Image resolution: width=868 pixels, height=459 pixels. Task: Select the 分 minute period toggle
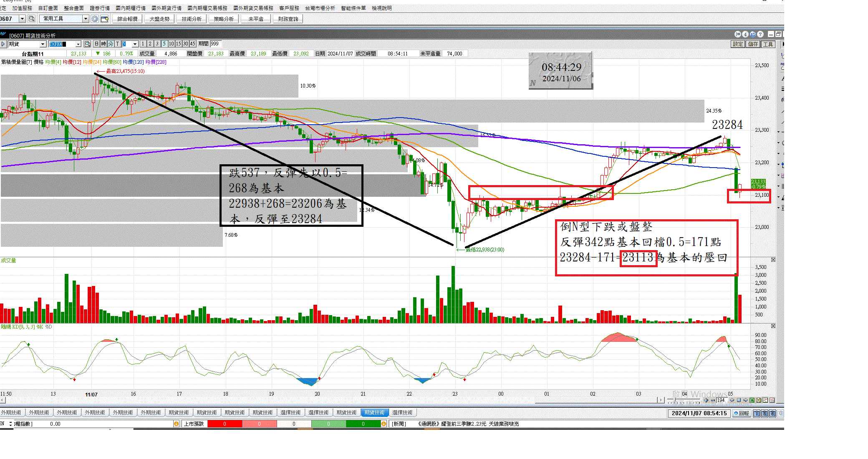[111, 44]
